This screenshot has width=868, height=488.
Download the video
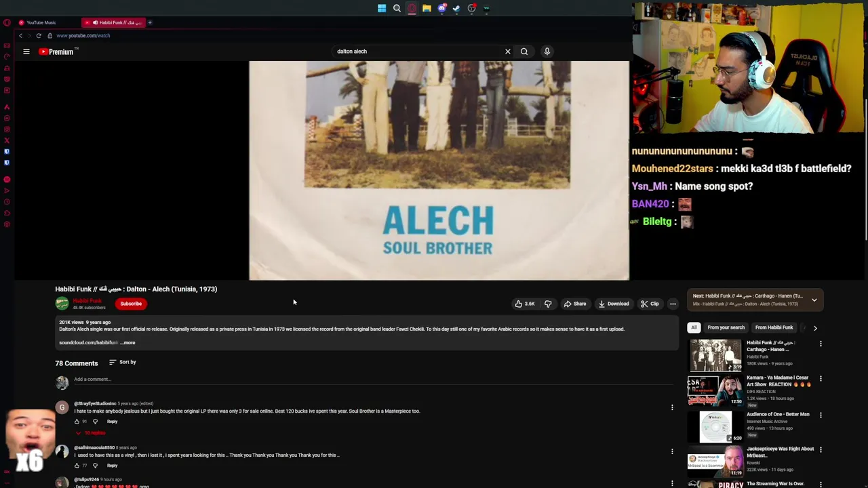coord(614,304)
